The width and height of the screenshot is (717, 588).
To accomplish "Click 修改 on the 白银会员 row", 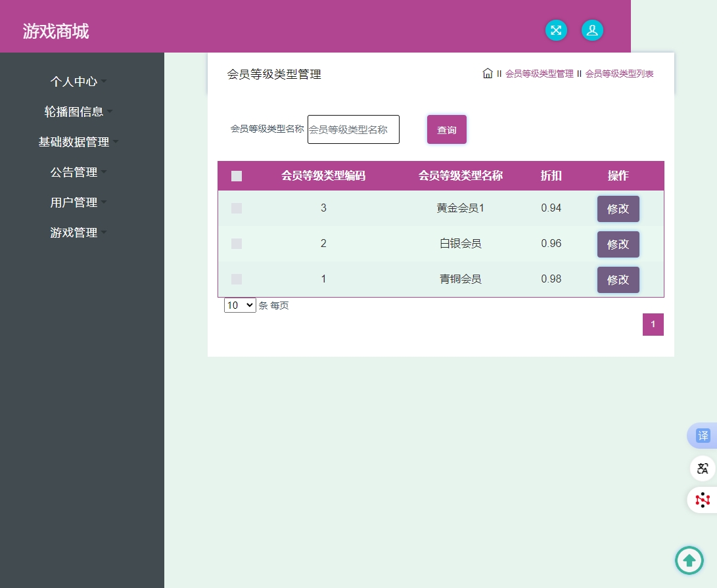I will tap(618, 244).
